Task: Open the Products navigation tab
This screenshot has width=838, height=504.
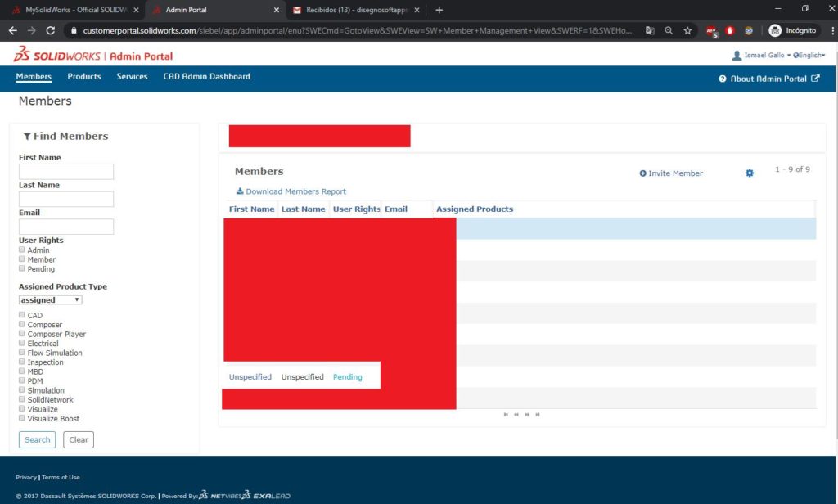Action: point(84,76)
